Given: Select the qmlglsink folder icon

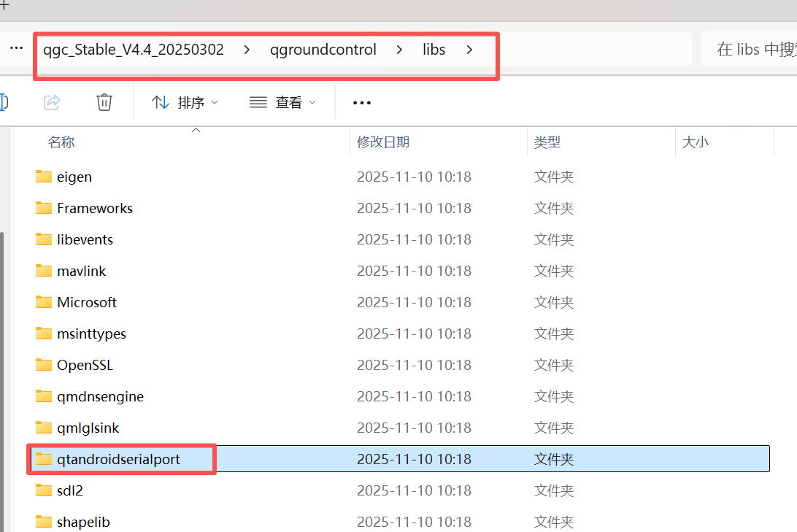Looking at the screenshot, I should (44, 428).
